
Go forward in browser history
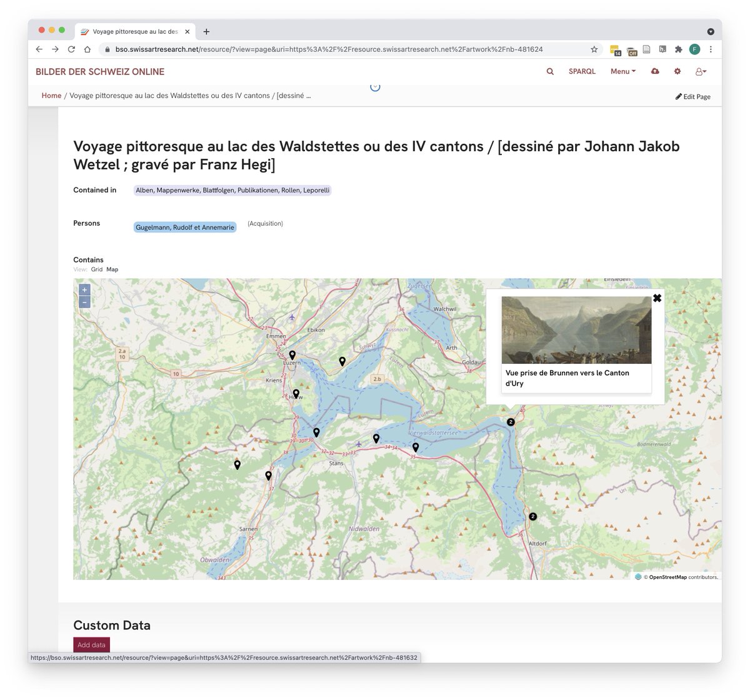(55, 49)
